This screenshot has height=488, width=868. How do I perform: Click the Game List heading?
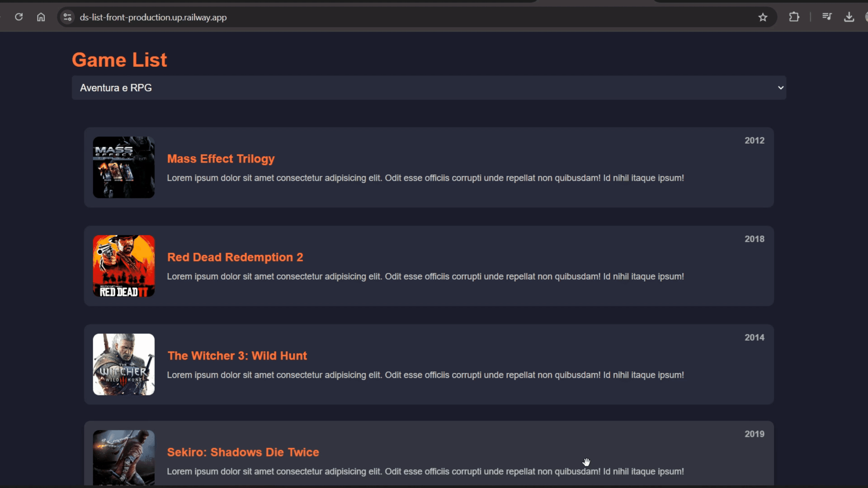[119, 60]
